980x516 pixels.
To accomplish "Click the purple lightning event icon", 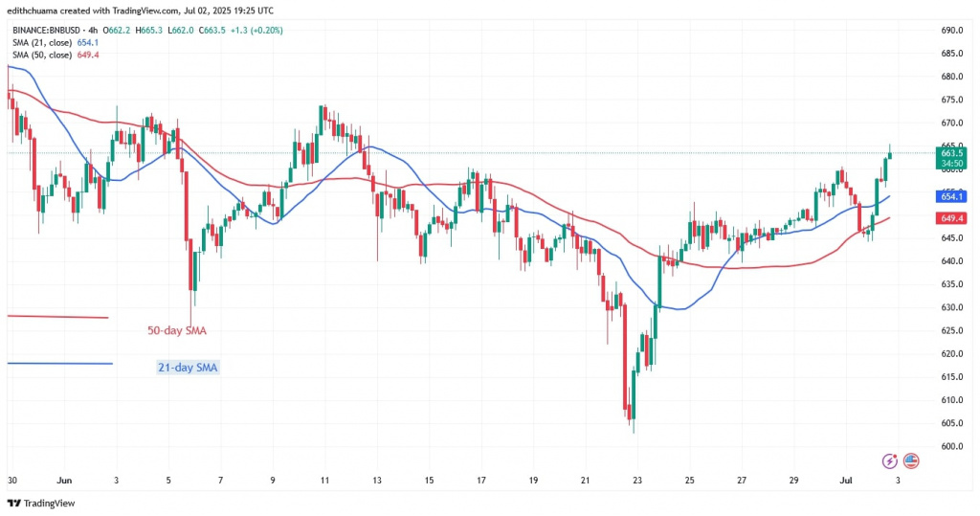I will pyautogui.click(x=889, y=461).
